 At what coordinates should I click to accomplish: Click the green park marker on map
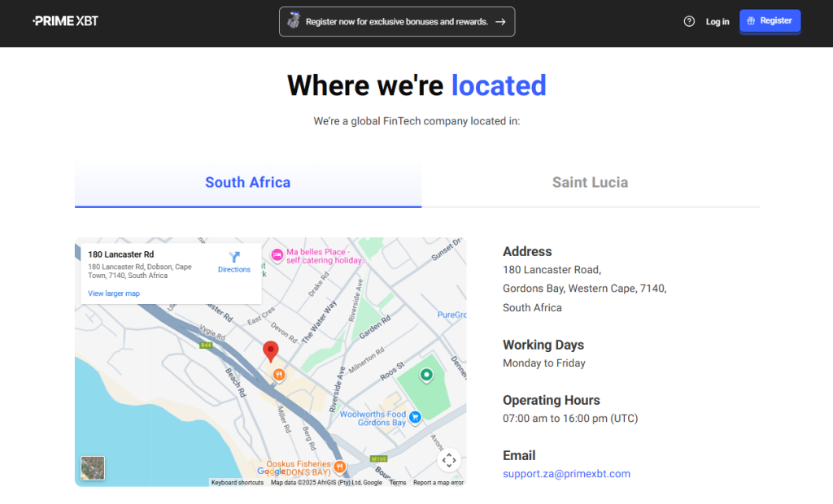click(425, 376)
